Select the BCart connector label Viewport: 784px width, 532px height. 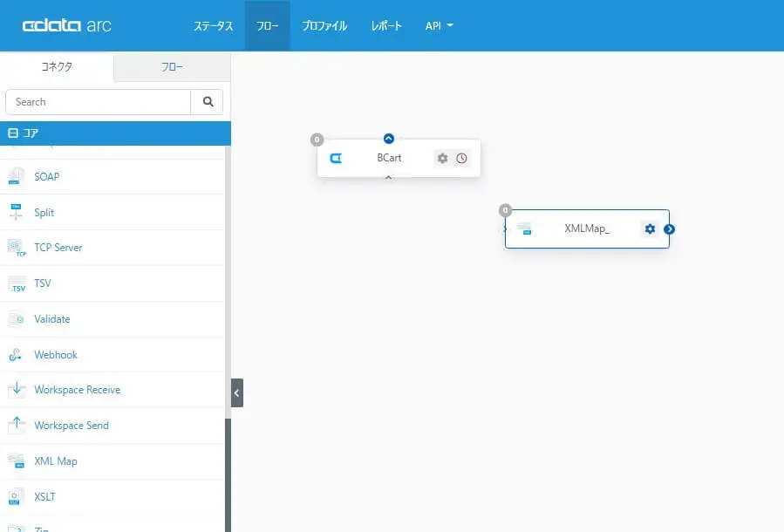click(389, 158)
